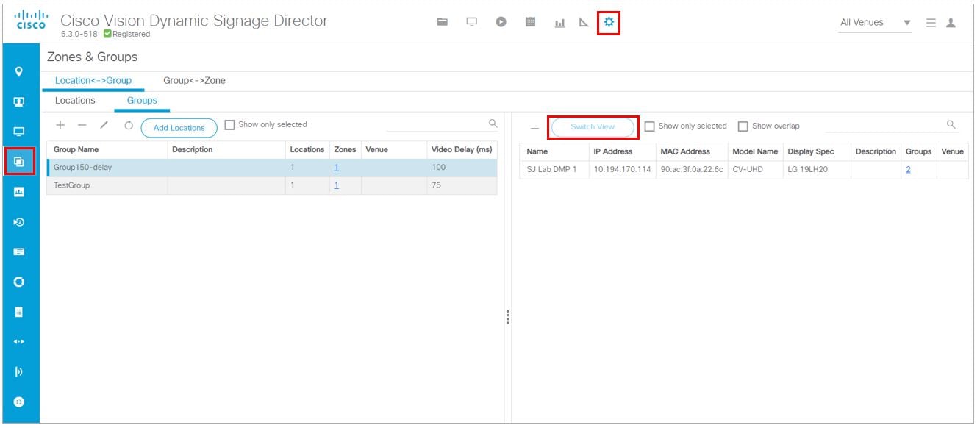The width and height of the screenshot is (980, 428).
Task: Open the monitoring bar-chart icon in the toolbar
Action: (559, 23)
